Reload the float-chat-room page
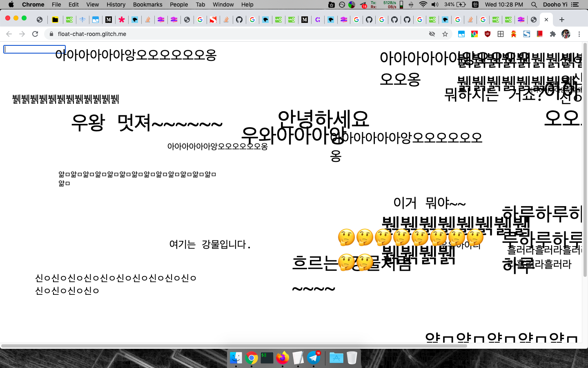 click(x=35, y=34)
